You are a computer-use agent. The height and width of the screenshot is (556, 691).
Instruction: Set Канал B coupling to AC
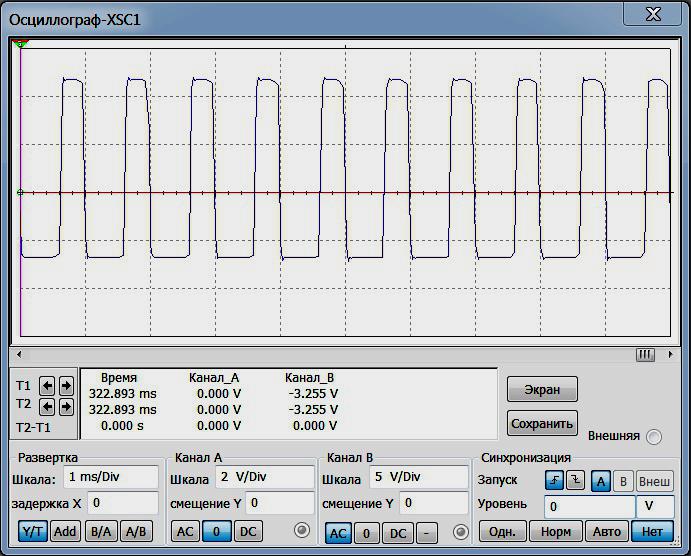338,534
